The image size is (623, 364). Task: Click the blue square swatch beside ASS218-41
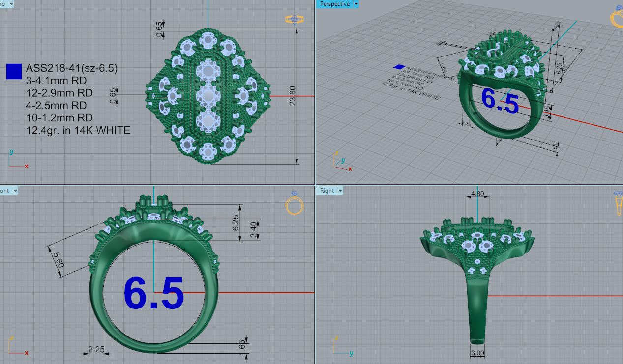[x=14, y=71]
